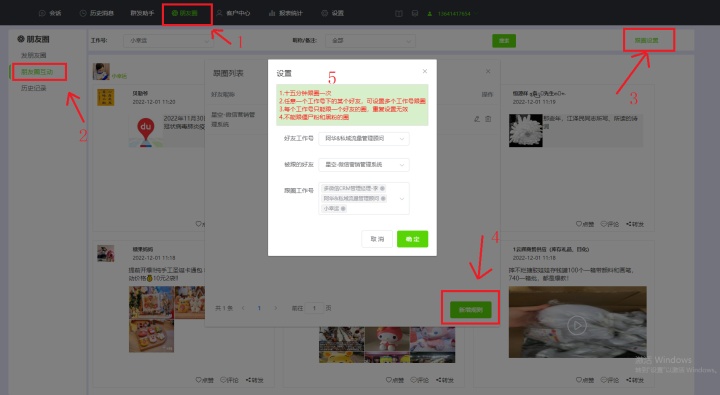Click the 新增规则 button

click(471, 310)
